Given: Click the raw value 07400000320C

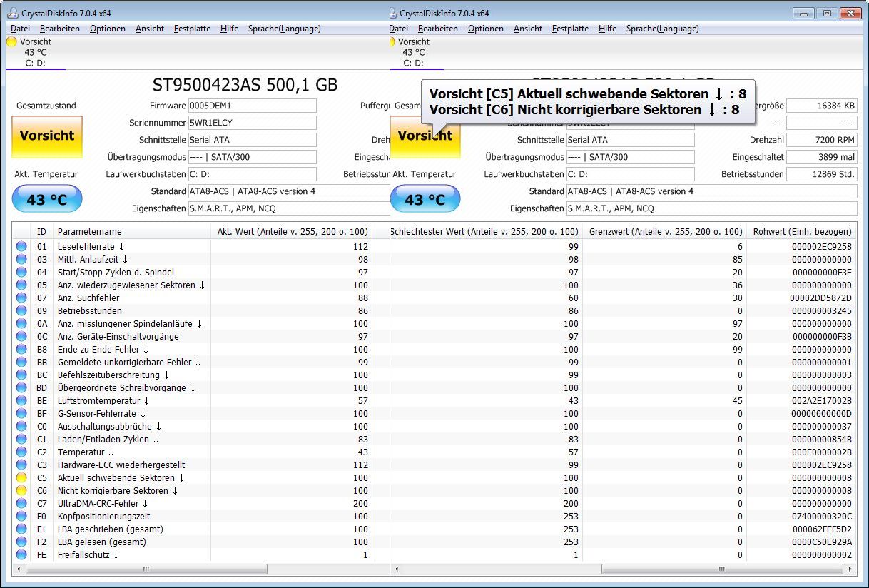Looking at the screenshot, I should tap(821, 517).
